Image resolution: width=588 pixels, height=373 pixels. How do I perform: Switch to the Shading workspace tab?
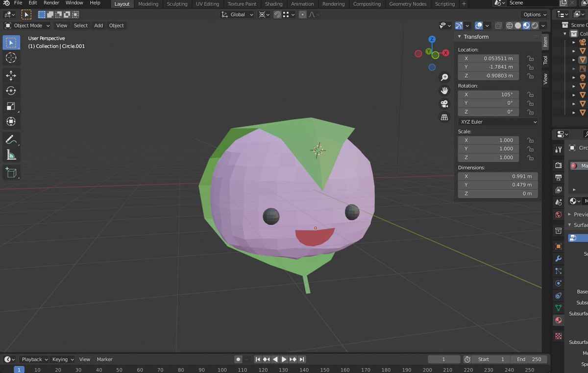[274, 4]
